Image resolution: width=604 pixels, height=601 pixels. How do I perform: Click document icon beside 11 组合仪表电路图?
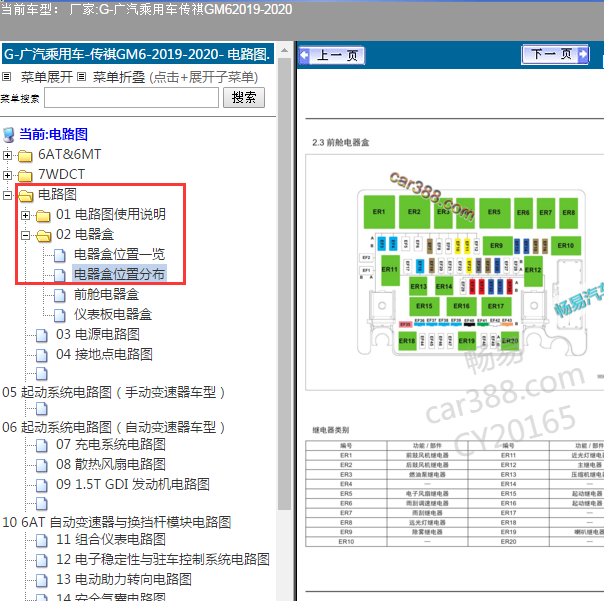(42, 540)
